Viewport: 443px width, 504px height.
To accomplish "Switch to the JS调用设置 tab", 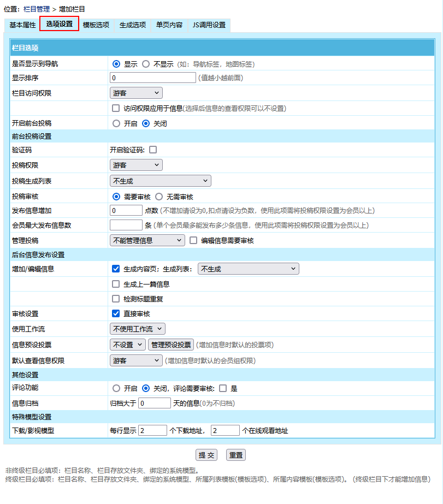I will 209,25.
